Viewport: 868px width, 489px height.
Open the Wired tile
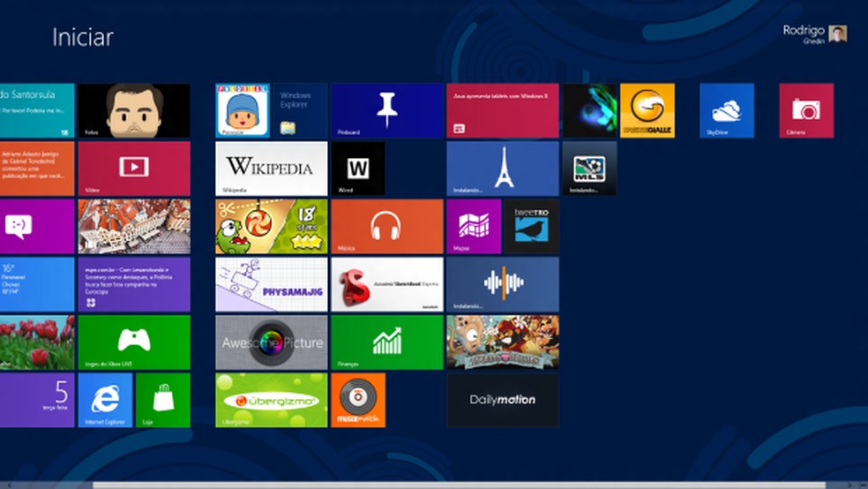[358, 169]
